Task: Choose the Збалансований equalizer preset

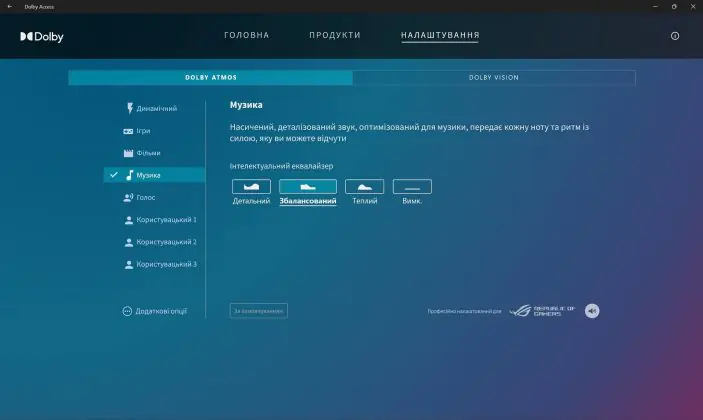Action: pyautogui.click(x=308, y=186)
